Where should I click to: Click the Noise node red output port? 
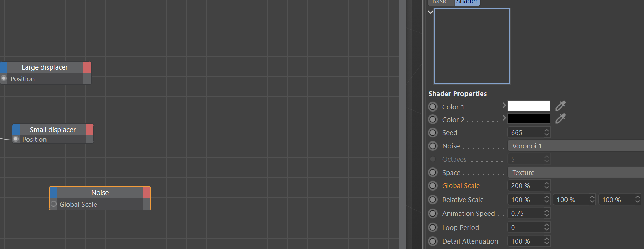pyautogui.click(x=147, y=192)
